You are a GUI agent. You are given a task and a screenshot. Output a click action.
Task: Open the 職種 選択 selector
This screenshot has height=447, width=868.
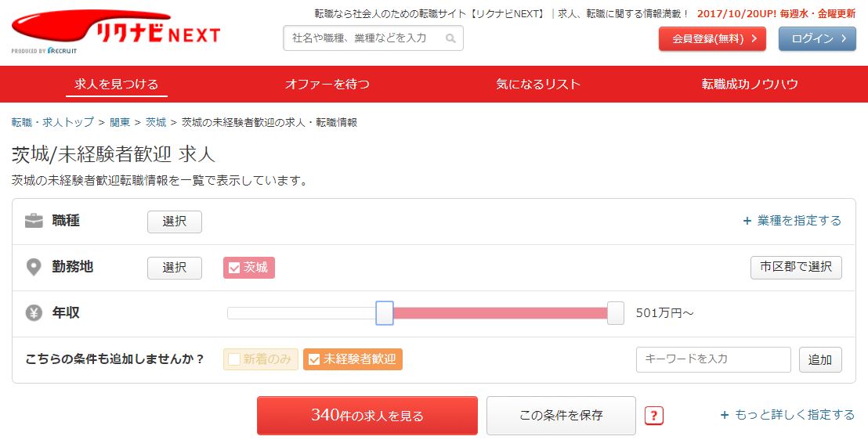[175, 222]
